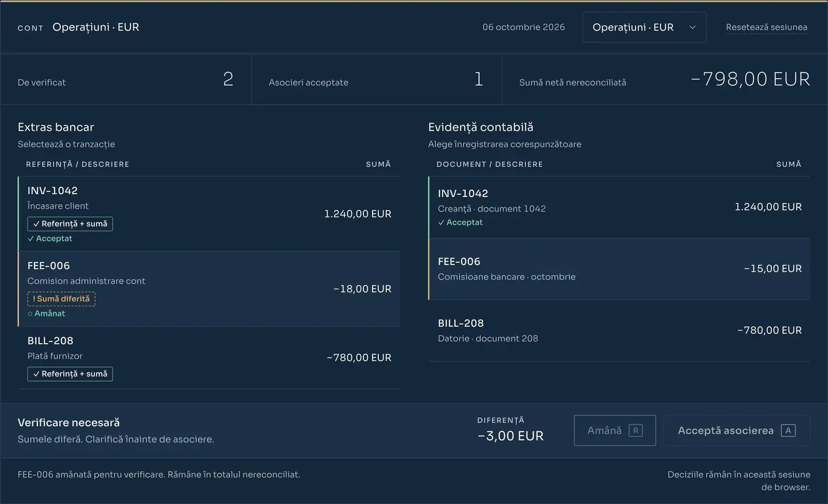Viewport: 828px width, 504px height.
Task: Click the Document / Descriere column header
Action: pyautogui.click(x=490, y=164)
